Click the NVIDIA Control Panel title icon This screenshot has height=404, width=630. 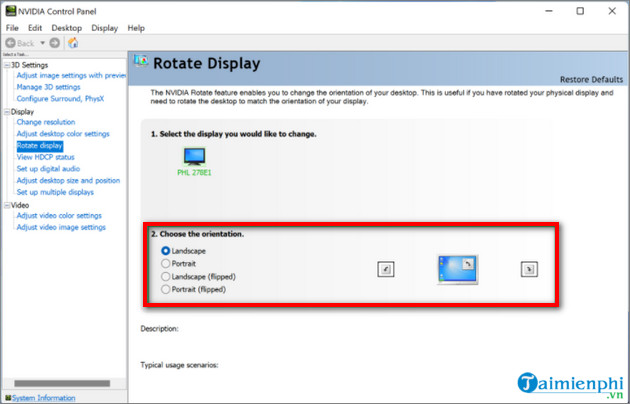10,11
